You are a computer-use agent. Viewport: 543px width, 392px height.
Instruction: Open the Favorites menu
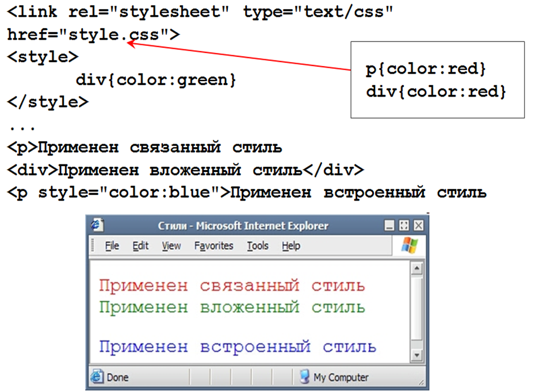tap(213, 246)
